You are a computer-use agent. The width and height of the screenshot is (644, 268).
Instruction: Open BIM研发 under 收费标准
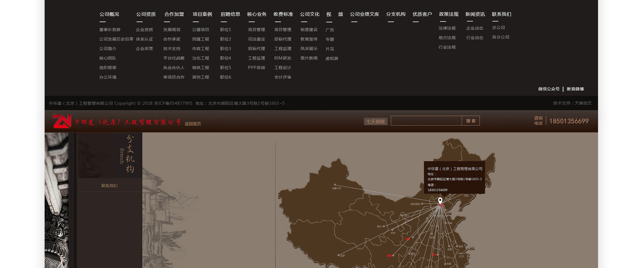(282, 58)
